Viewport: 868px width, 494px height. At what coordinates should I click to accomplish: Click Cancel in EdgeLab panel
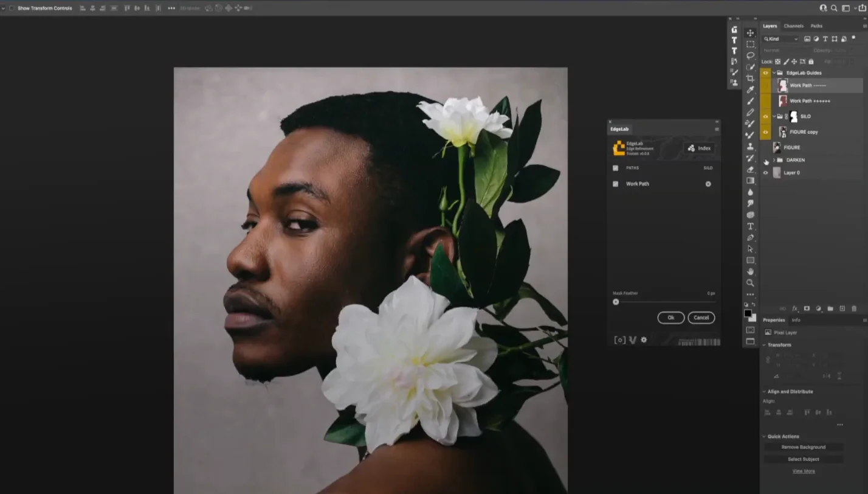coord(701,318)
